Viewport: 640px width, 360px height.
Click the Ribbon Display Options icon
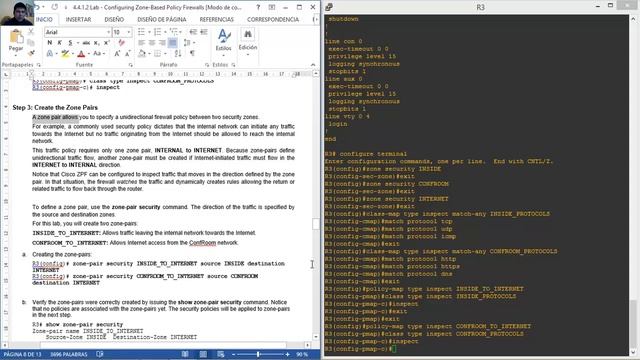pyautogui.click(x=272, y=7)
